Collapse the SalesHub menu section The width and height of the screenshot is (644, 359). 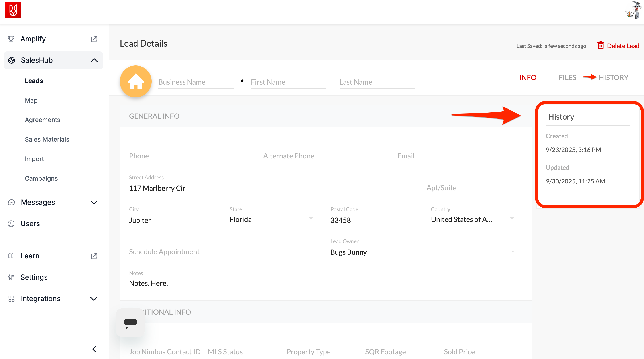pos(94,60)
